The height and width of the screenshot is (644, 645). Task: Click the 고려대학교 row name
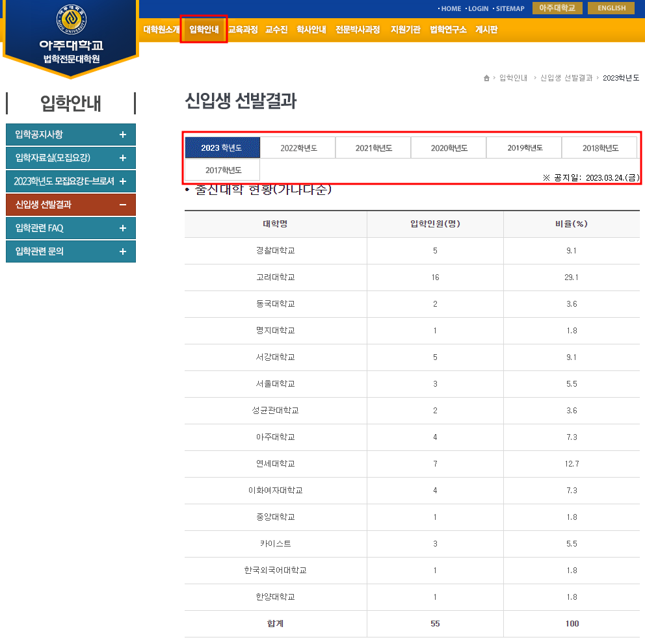click(275, 277)
